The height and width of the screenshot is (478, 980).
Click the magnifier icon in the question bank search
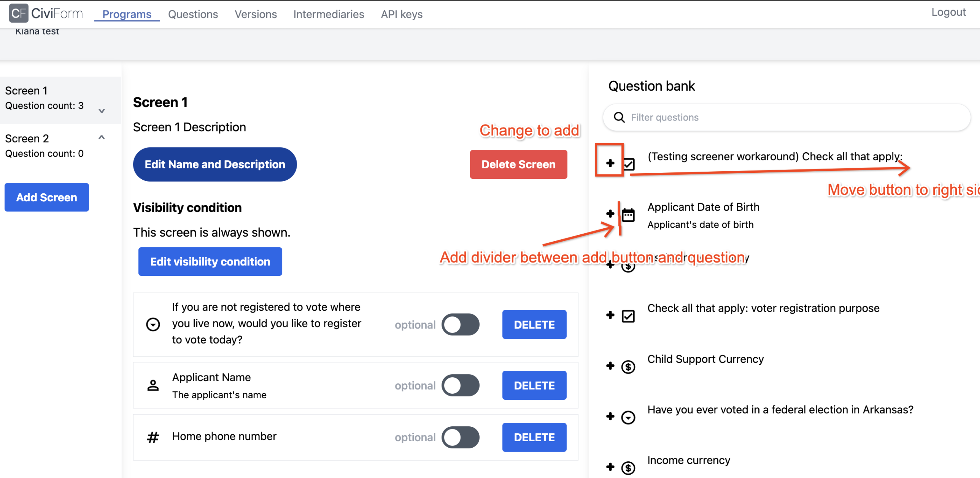pos(619,117)
